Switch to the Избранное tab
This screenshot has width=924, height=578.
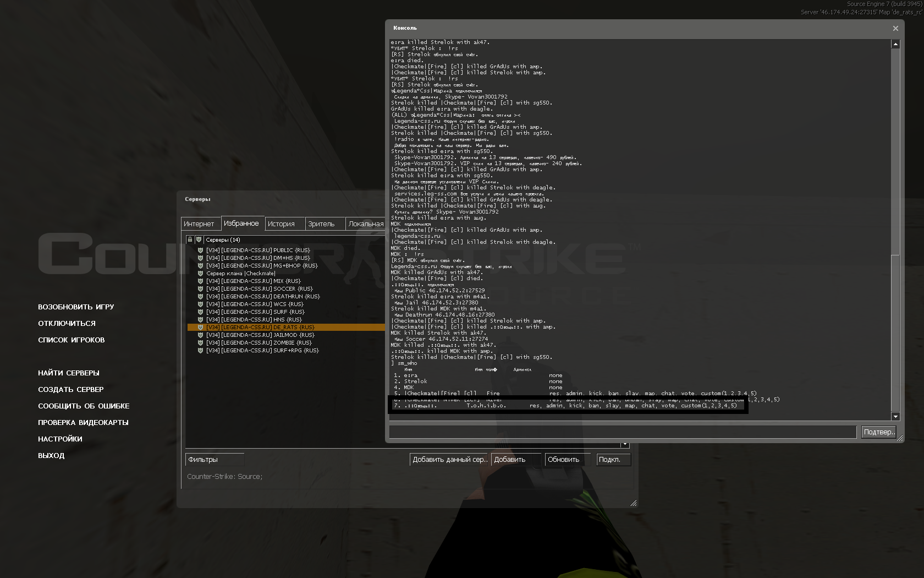[243, 223]
